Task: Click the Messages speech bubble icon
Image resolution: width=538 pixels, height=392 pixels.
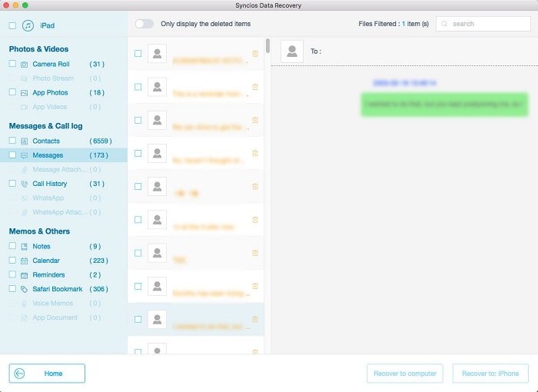Action: [x=24, y=155]
